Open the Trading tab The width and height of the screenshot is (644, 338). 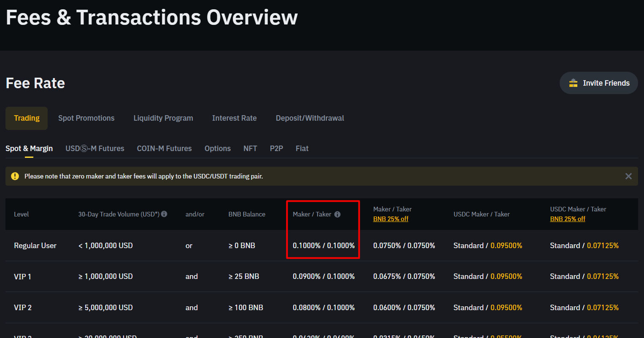tap(27, 118)
